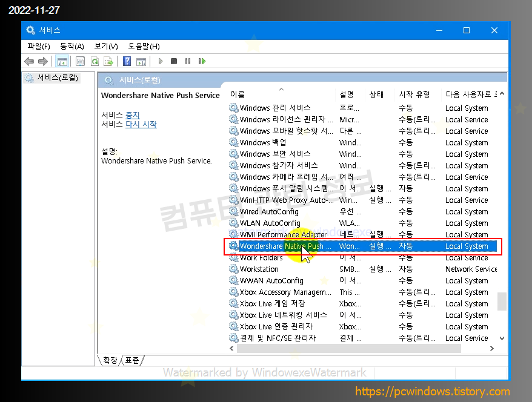
Task: Open the 동작(A) menu
Action: 72,46
